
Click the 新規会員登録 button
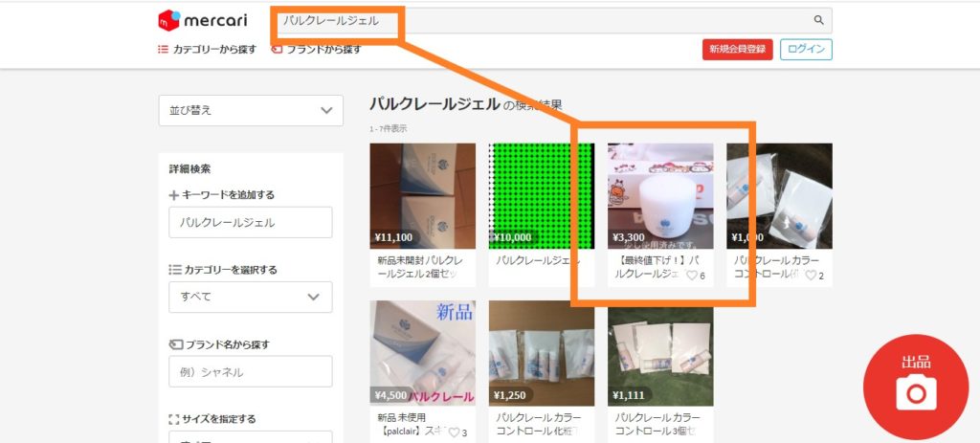[738, 50]
